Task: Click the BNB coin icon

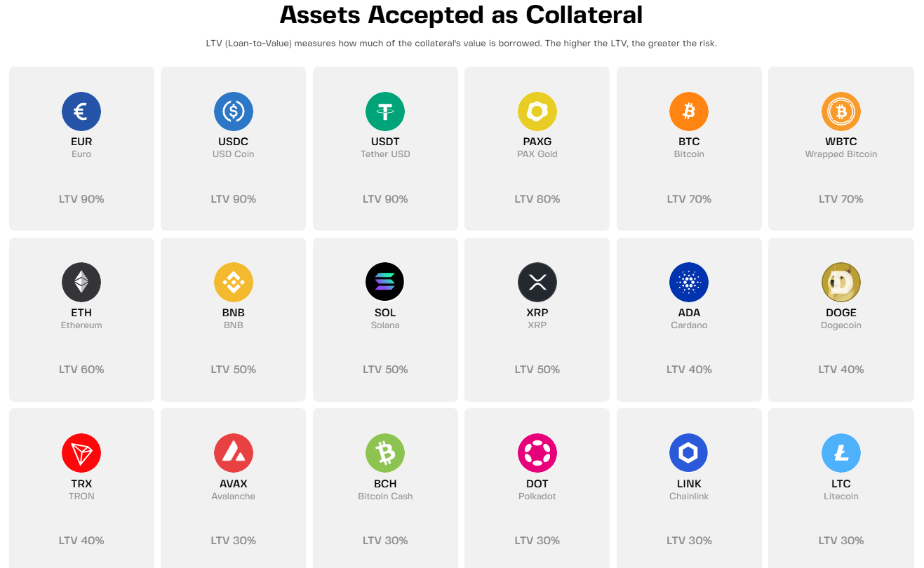Action: [234, 283]
